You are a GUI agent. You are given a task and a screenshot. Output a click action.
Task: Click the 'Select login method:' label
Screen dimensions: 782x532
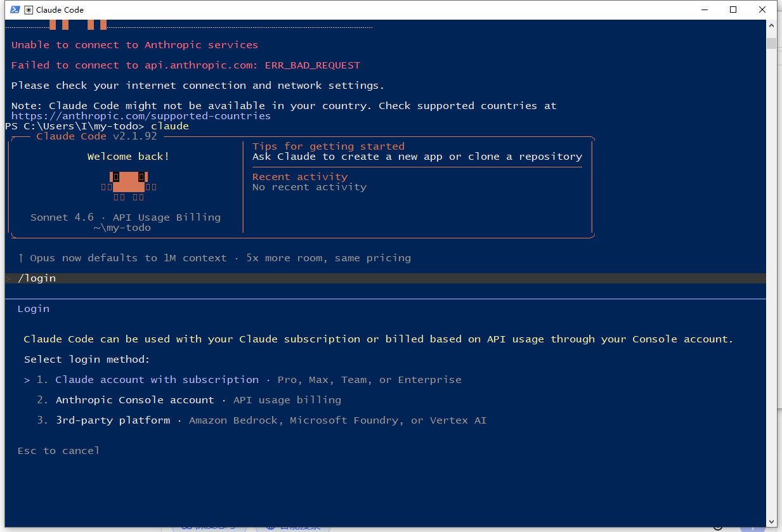pyautogui.click(x=87, y=360)
